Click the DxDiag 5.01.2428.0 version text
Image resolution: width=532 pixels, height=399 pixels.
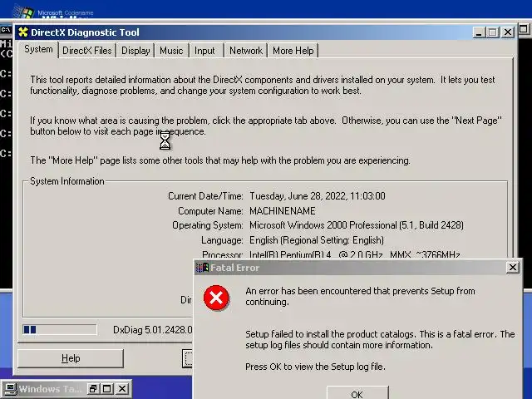[x=153, y=330]
